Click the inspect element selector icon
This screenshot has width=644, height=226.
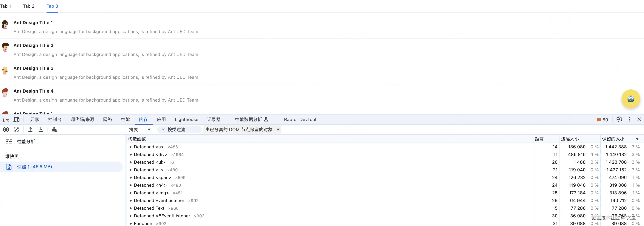pyautogui.click(x=6, y=120)
